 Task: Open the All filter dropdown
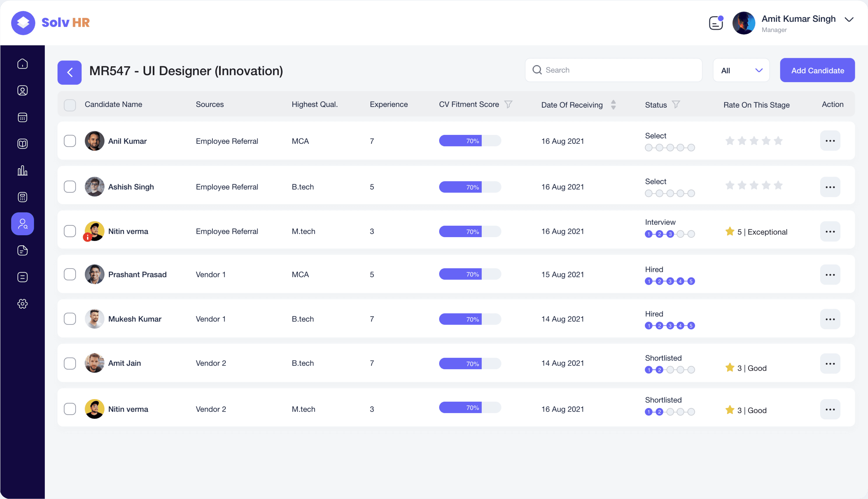tap(741, 70)
